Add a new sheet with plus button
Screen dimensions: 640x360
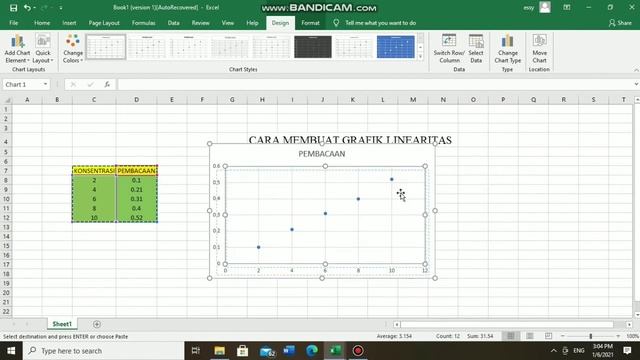tap(97, 324)
